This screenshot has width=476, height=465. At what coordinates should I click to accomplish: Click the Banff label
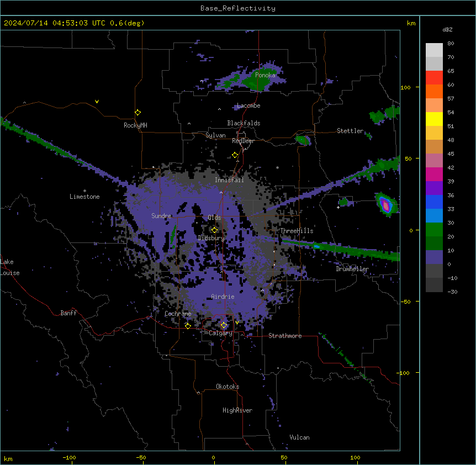(68, 313)
